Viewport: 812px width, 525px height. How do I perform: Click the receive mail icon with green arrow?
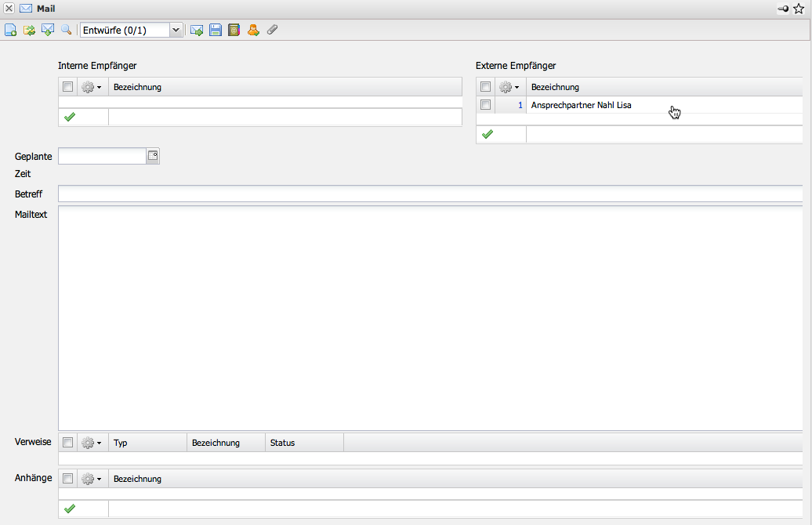[x=48, y=31]
